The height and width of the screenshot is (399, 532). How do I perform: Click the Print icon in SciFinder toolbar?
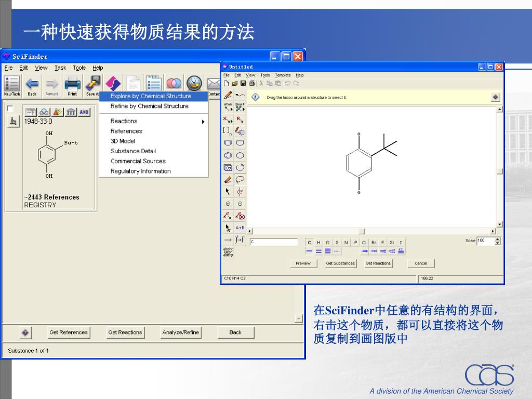[x=72, y=86]
